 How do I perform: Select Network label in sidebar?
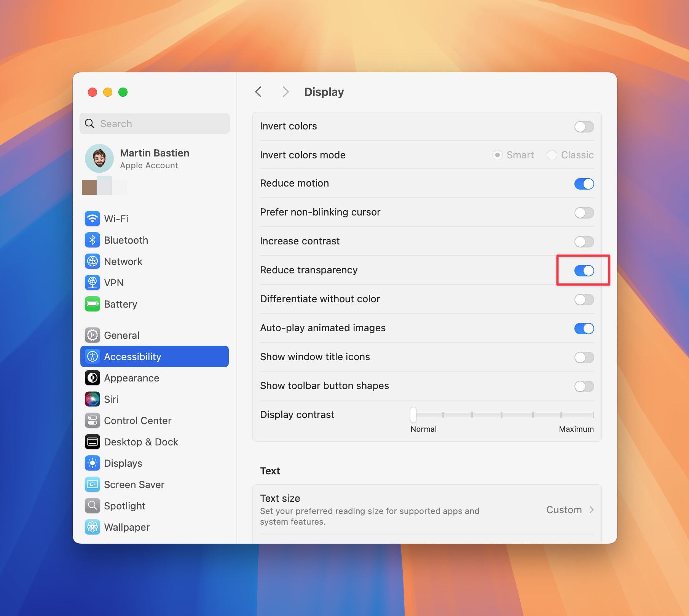pyautogui.click(x=123, y=262)
